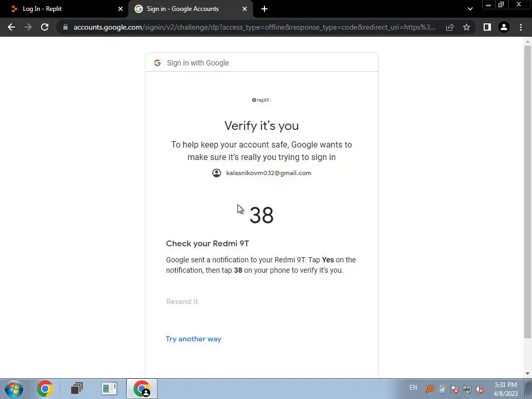The image size is (532, 399).
Task: Open the browser side panel
Action: [x=487, y=27]
